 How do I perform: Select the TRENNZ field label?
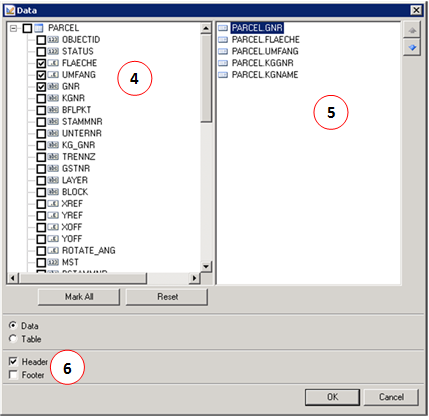79,157
